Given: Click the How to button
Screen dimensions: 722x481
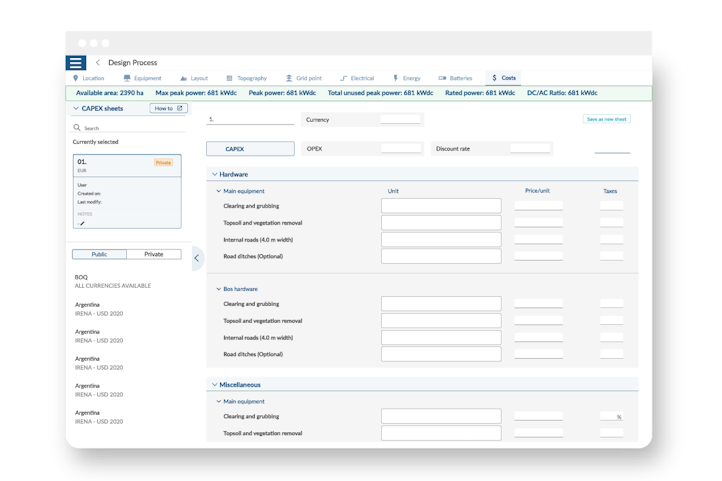Looking at the screenshot, I should (x=169, y=109).
